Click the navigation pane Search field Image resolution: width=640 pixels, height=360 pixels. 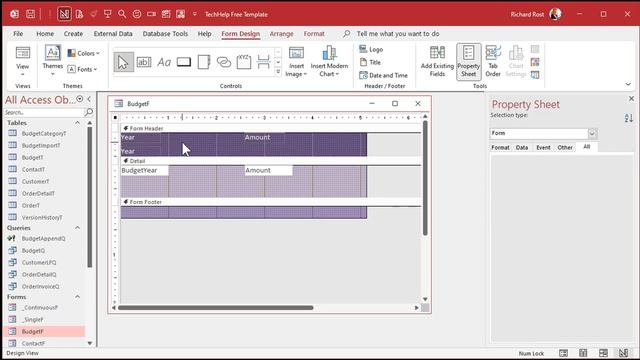(43, 112)
